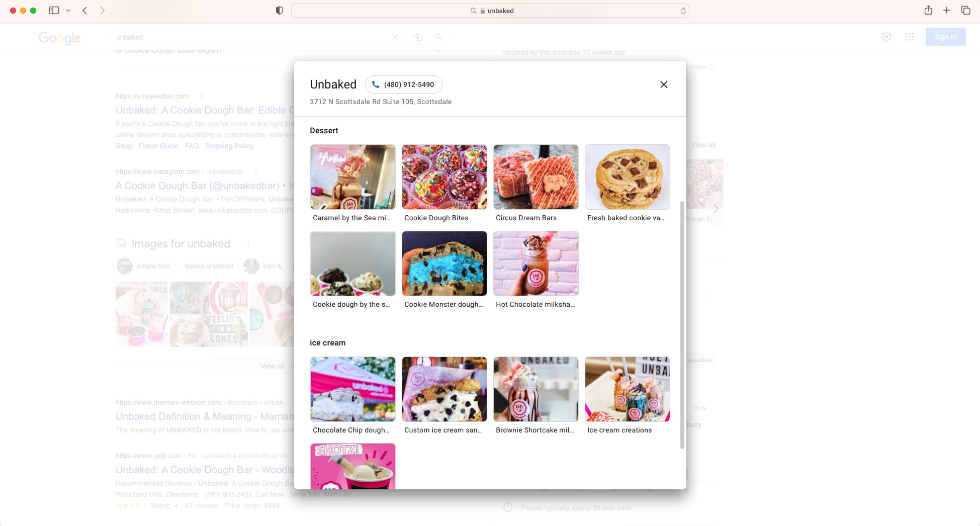
Task: Open the Share icon in the toolbar
Action: click(928, 11)
